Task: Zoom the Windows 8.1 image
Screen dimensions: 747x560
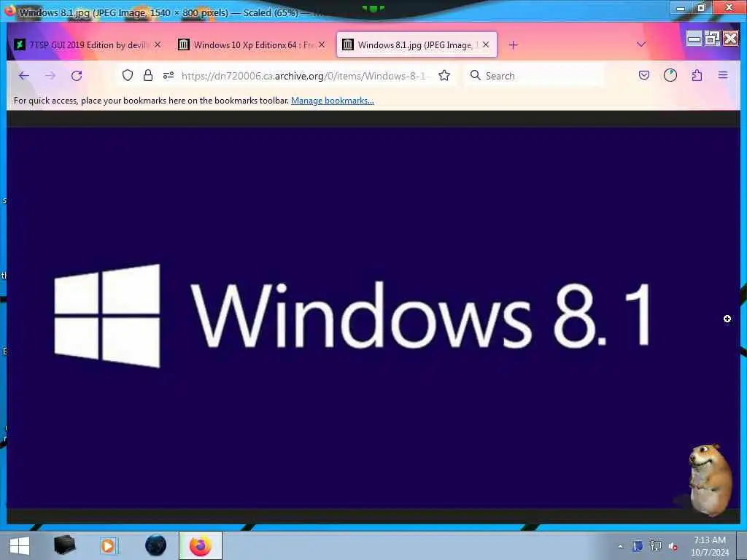Action: tap(373, 318)
